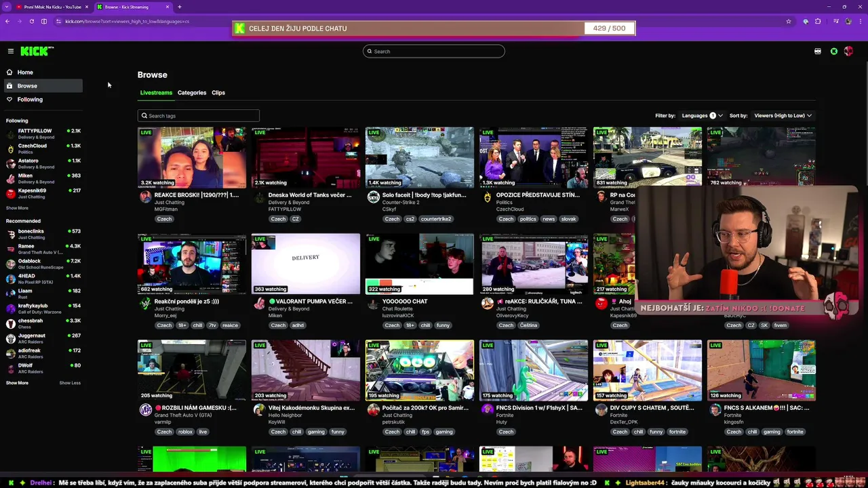This screenshot has height=488, width=868.
Task: Switch to První Měsíc Na Kicku YouTube tab
Action: (x=53, y=7)
